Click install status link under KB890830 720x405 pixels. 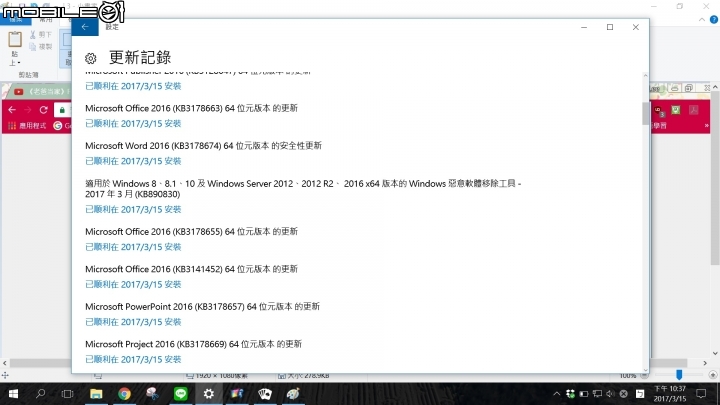pos(133,209)
